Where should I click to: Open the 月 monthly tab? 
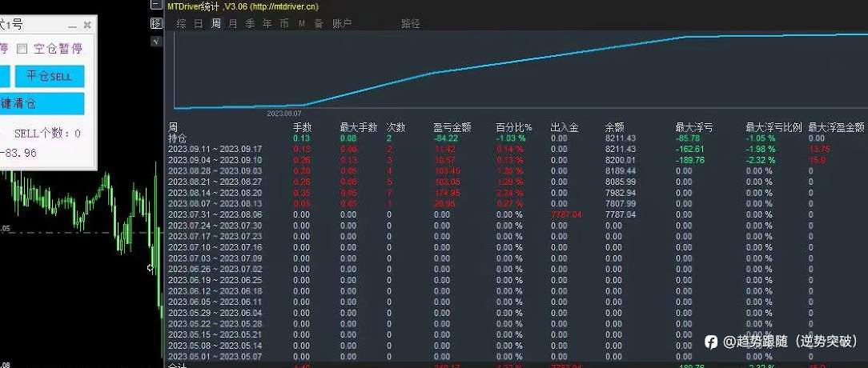coord(233,23)
